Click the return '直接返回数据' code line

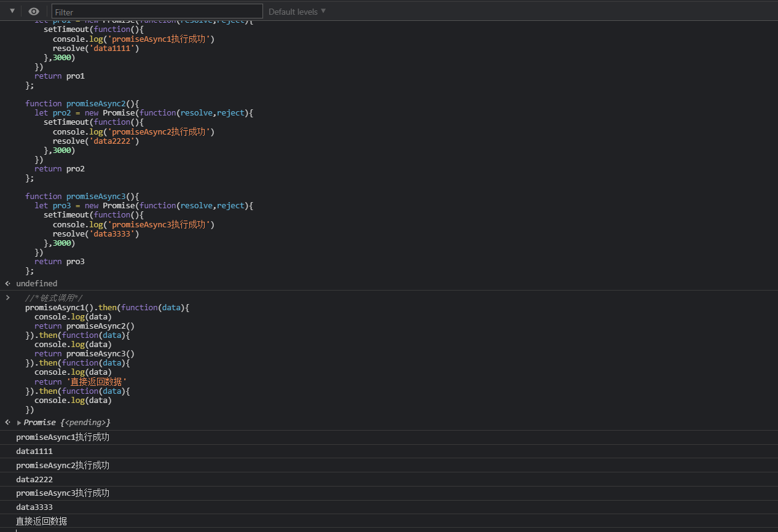[81, 381]
